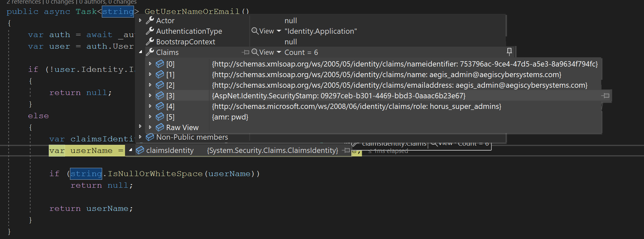Select the {System.Security.Claims.ClaimsIdentity} value
Image resolution: width=644 pixels, height=239 pixels.
pyautogui.click(x=273, y=150)
